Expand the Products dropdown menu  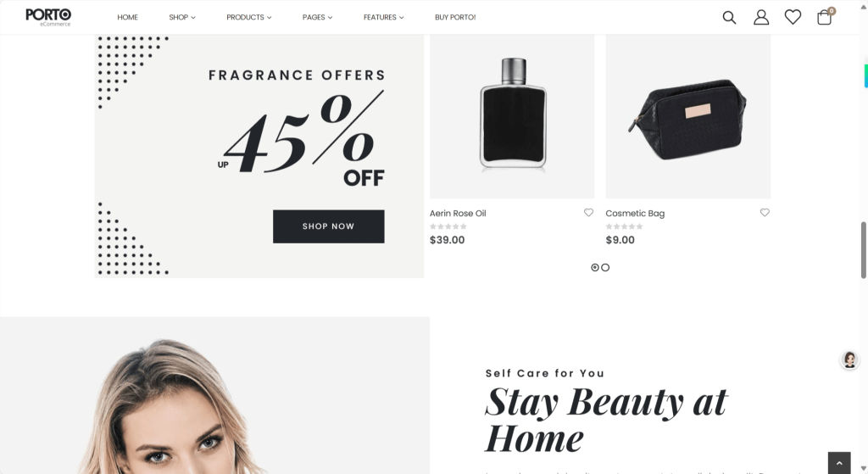click(249, 17)
